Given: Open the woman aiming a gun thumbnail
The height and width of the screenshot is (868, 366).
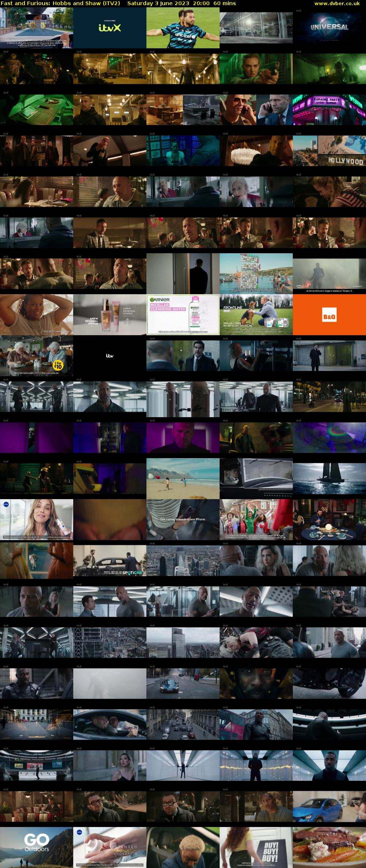Looking at the screenshot, I should coord(256,69).
